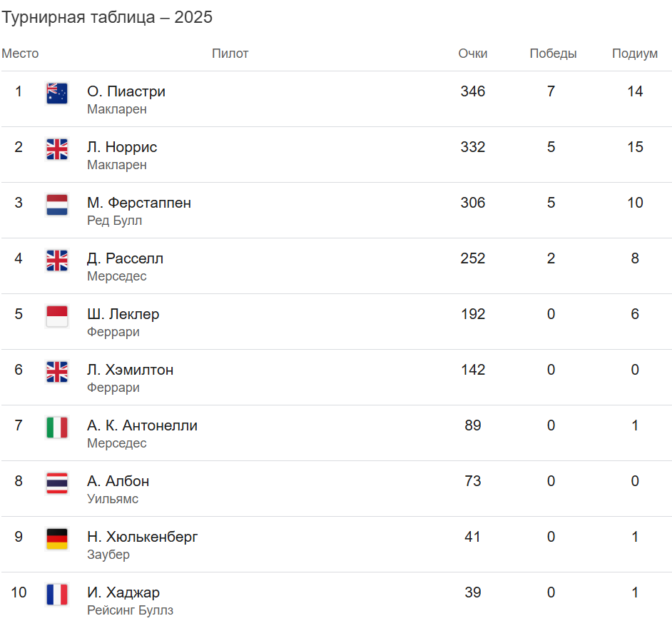Open driver О. Пиастри
The height and width of the screenshot is (626, 672).
point(126,91)
